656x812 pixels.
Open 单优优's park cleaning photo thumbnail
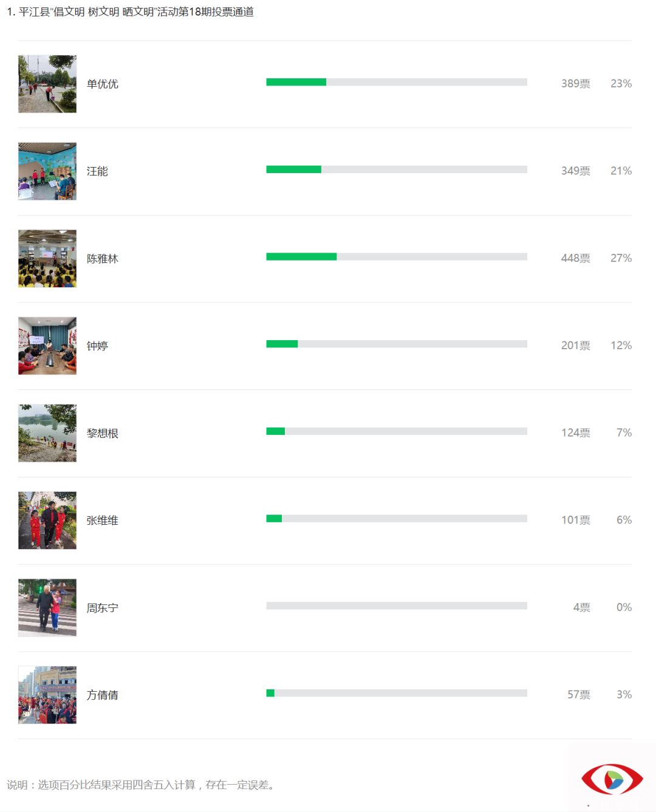click(x=47, y=84)
